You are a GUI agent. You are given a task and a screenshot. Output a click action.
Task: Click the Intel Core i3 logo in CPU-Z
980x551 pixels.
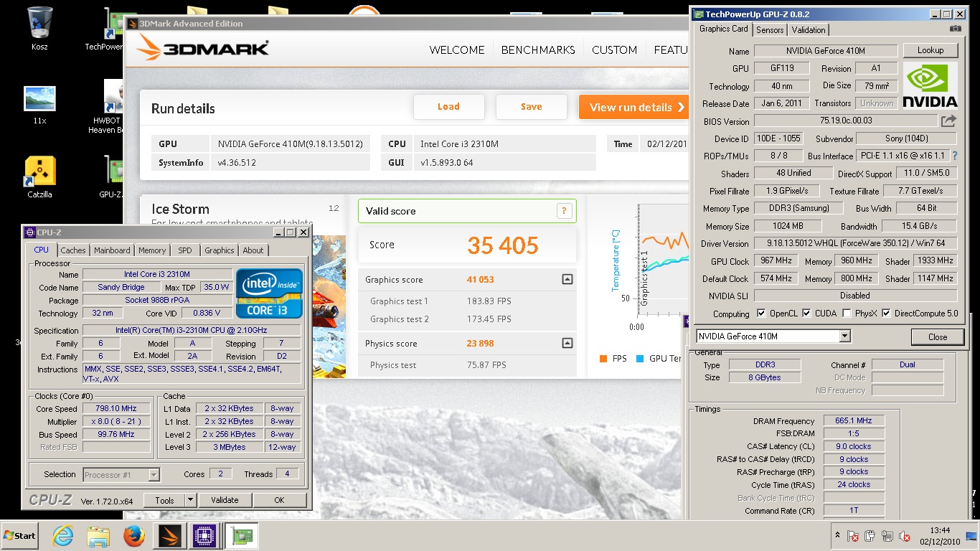coord(269,293)
